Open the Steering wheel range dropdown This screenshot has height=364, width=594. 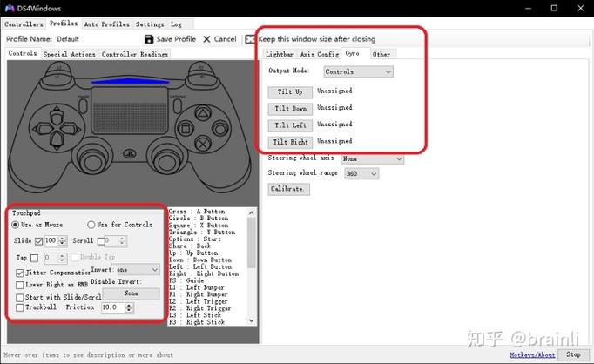click(361, 173)
